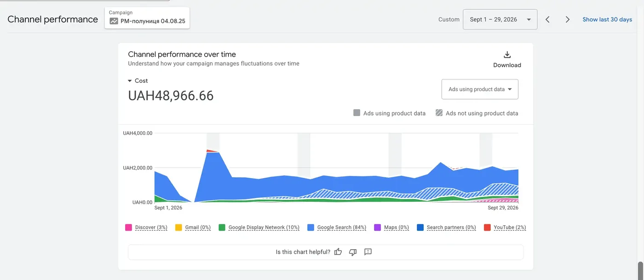644x280 pixels.
Task: Go to previous date range arrow
Action: point(547,19)
